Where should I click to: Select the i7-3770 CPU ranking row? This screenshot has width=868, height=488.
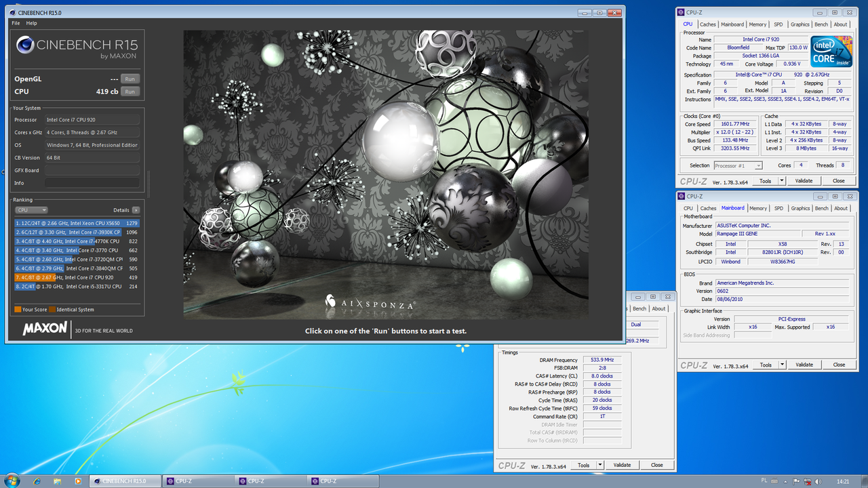(77, 250)
